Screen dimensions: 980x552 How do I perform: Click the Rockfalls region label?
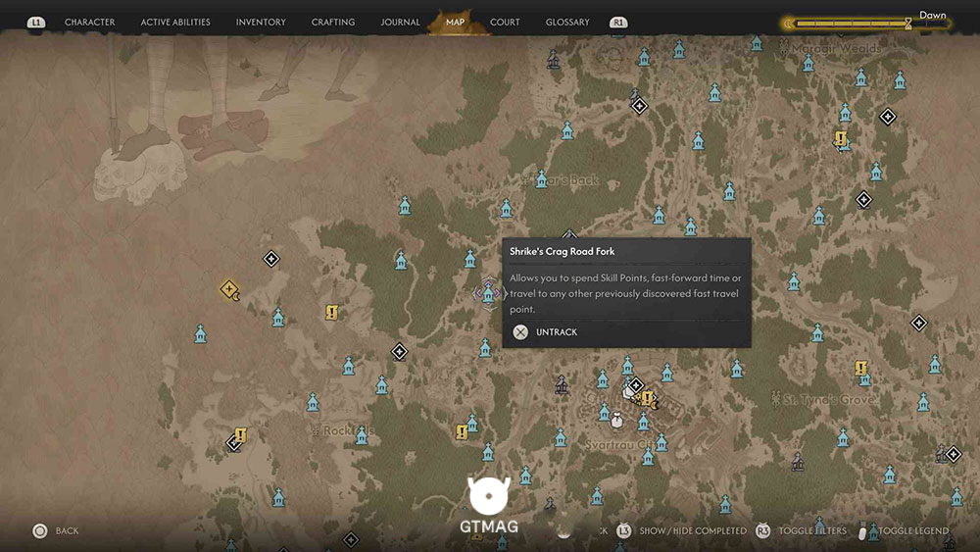(x=348, y=430)
